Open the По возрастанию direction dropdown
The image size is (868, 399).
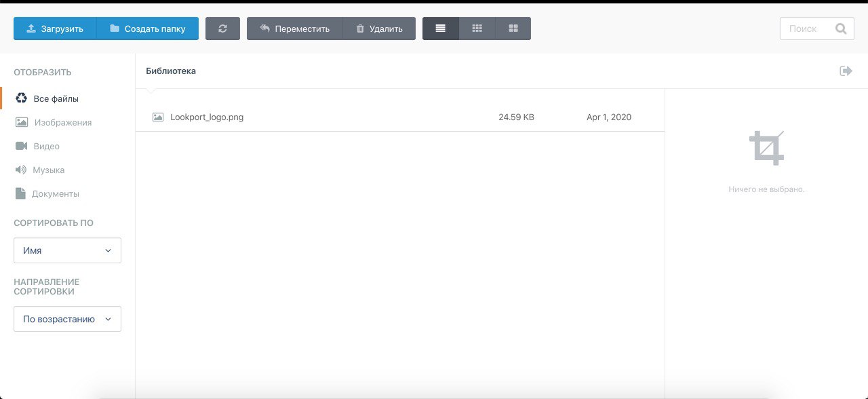click(x=67, y=319)
